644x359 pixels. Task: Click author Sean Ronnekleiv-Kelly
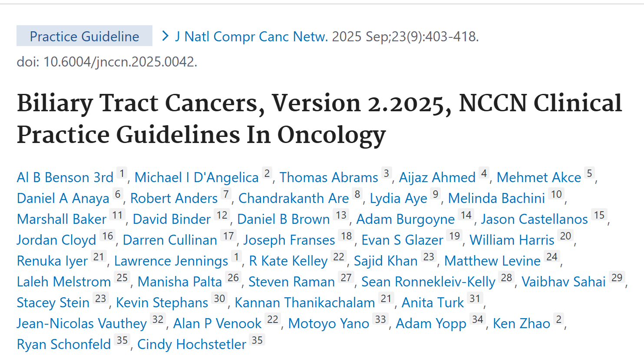428,282
